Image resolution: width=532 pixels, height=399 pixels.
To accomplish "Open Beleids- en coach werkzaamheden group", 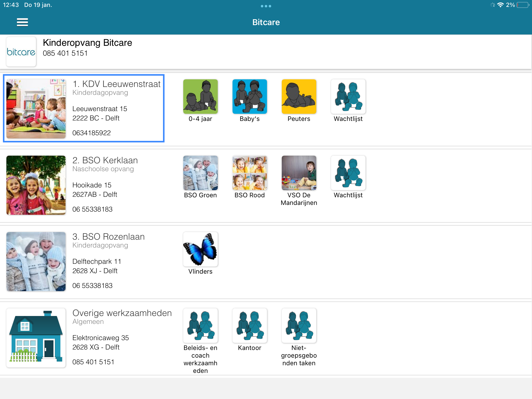I will coord(200,326).
